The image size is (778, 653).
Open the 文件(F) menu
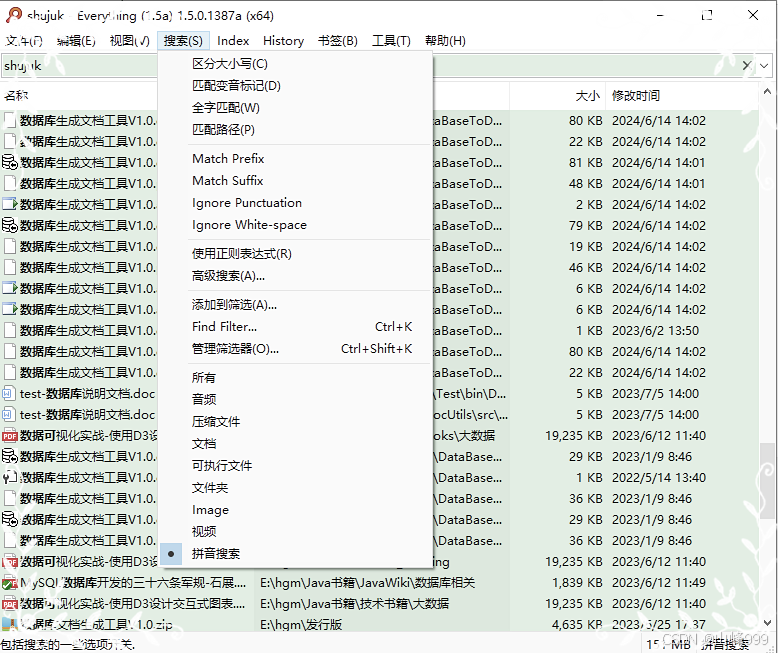23,41
